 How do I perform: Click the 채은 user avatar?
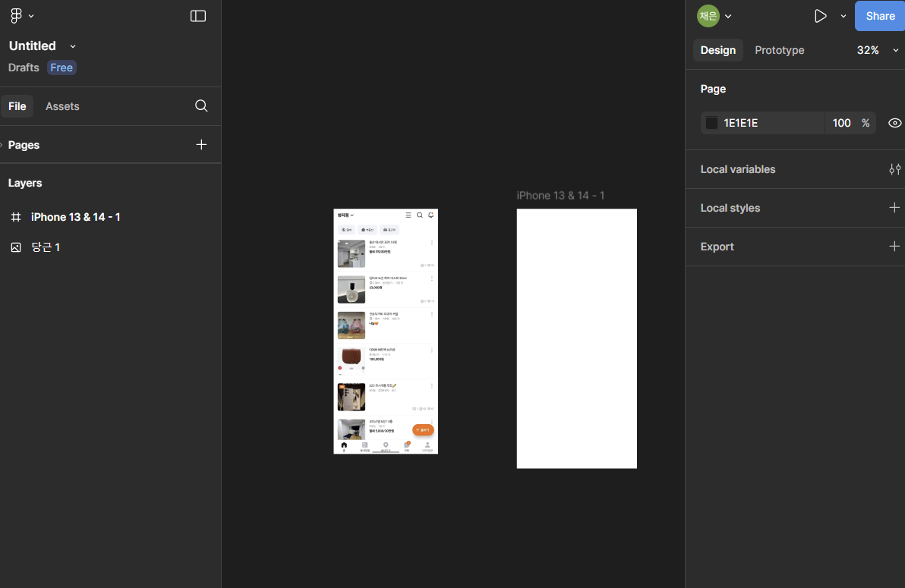708,16
